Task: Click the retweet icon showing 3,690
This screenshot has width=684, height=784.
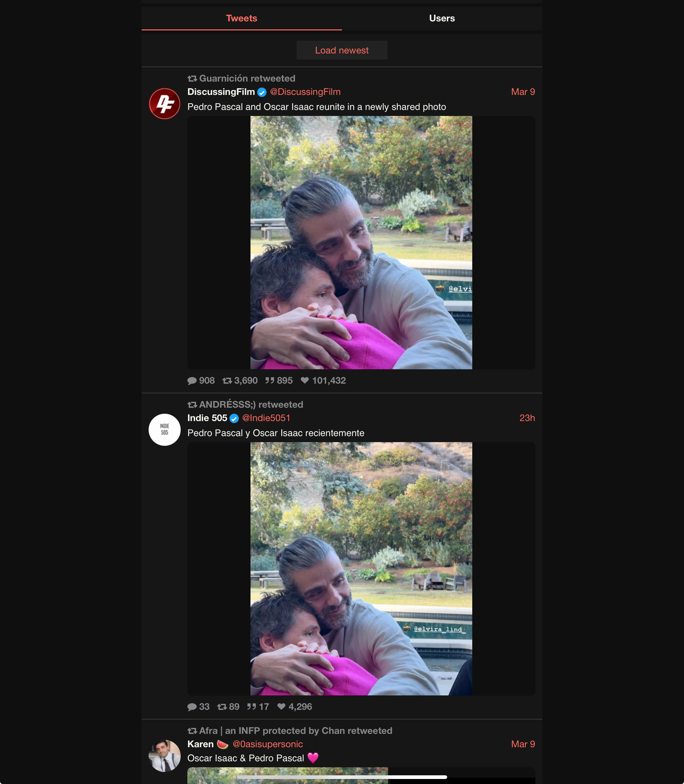Action: point(227,381)
